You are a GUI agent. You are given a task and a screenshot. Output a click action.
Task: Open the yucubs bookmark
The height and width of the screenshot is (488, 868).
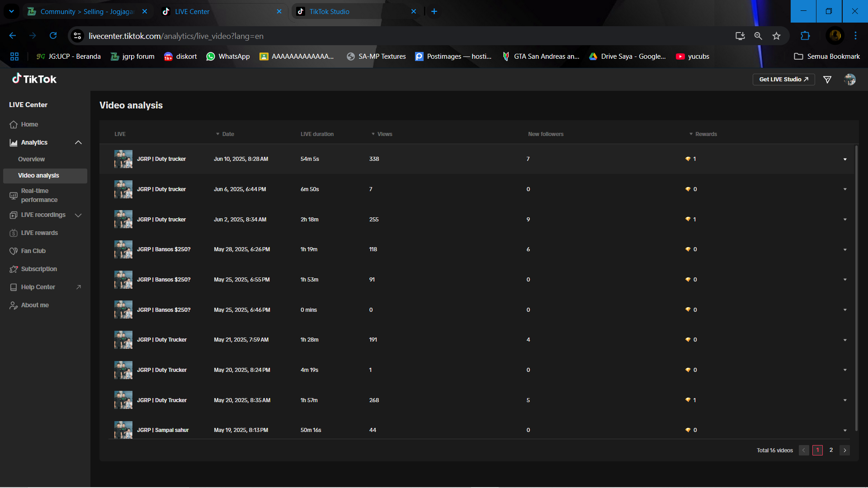point(692,56)
